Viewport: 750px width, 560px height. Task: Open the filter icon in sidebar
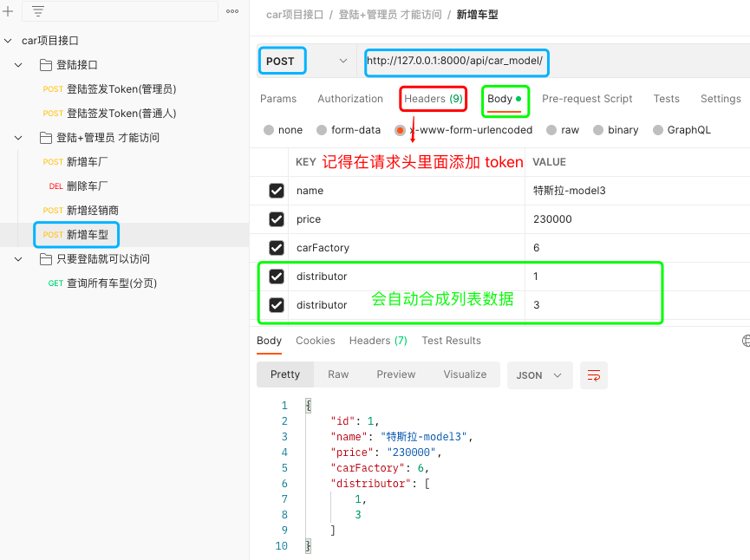click(x=38, y=11)
